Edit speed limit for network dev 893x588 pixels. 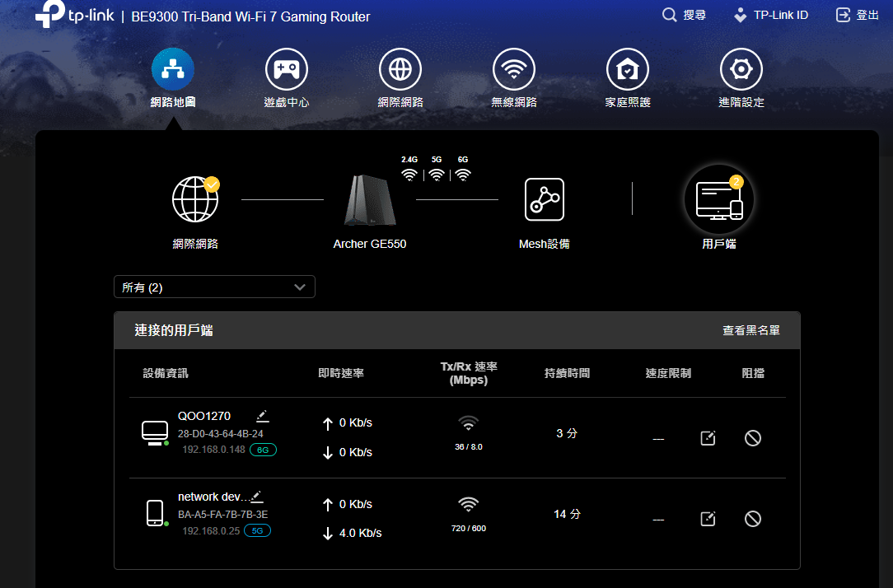point(708,519)
